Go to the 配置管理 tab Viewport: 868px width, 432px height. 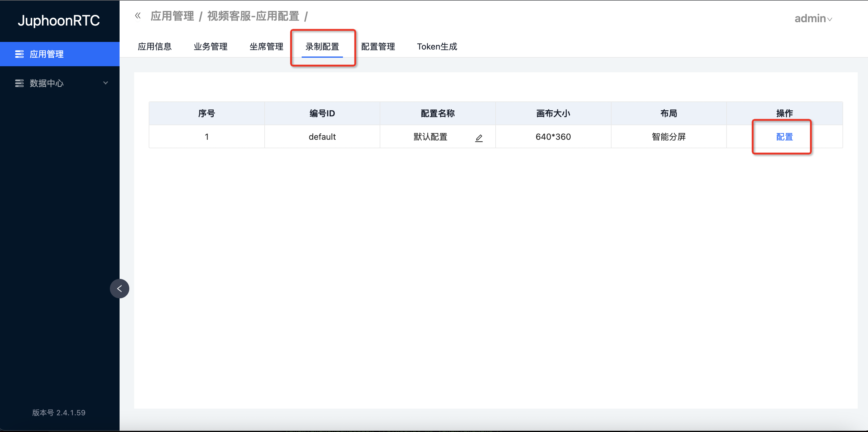point(378,46)
